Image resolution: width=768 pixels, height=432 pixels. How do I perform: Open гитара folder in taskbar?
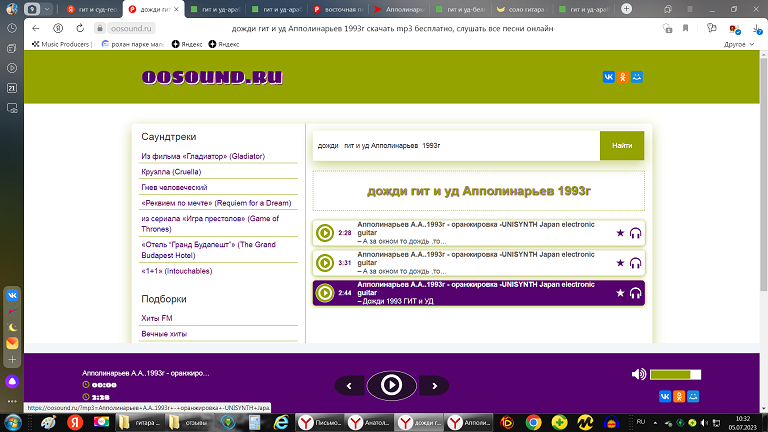[139, 422]
